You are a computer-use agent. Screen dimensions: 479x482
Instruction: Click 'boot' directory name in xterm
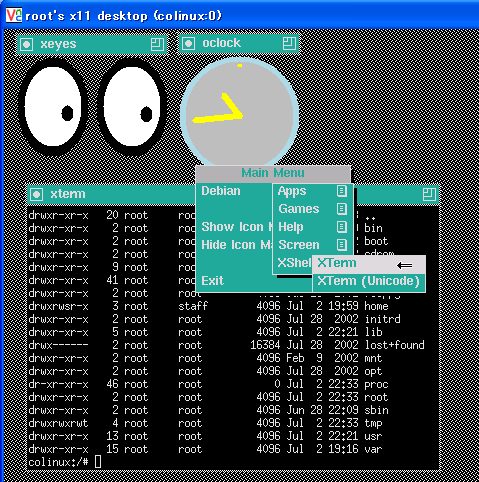(x=376, y=241)
